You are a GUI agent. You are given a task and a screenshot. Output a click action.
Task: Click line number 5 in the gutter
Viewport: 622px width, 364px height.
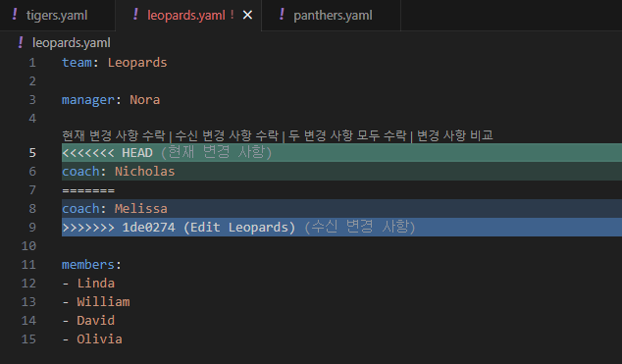(32, 153)
